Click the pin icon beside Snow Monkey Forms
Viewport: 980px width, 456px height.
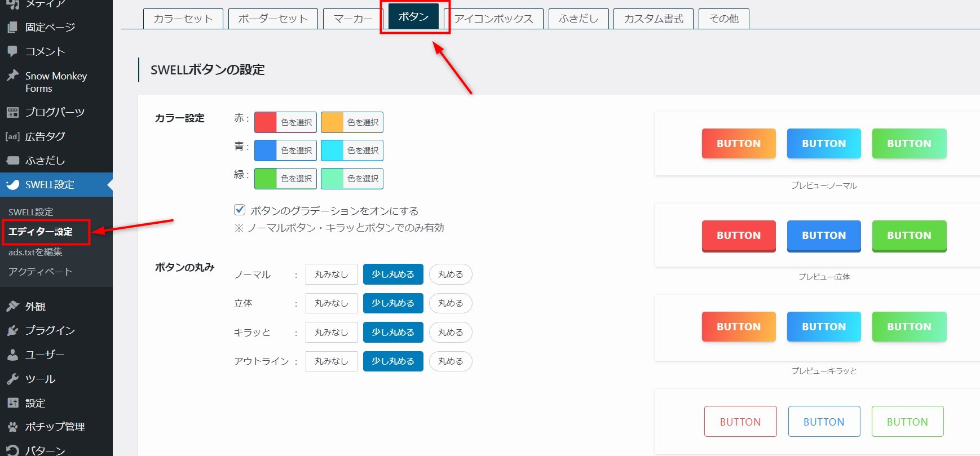tap(12, 76)
